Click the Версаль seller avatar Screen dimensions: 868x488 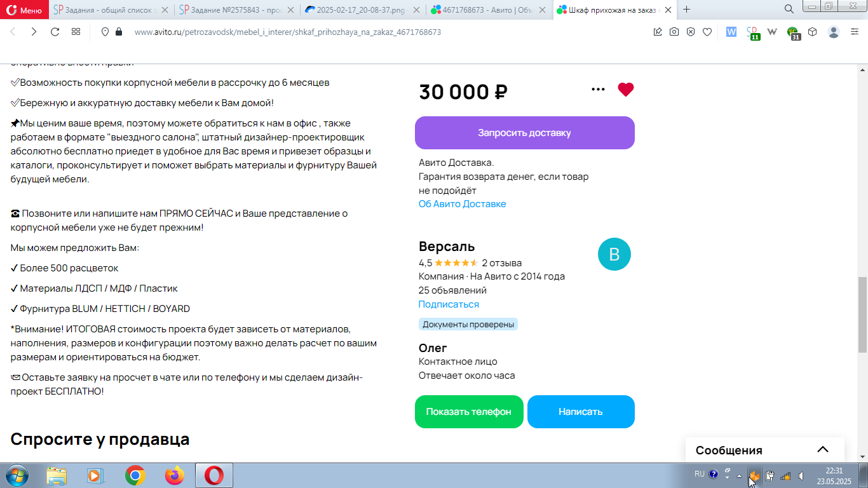coord(614,254)
